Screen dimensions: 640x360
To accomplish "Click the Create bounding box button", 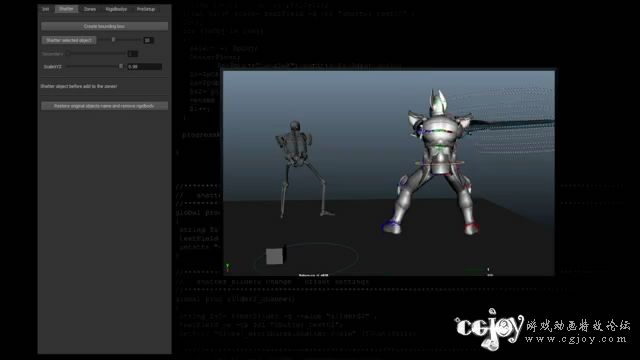I will click(x=104, y=26).
